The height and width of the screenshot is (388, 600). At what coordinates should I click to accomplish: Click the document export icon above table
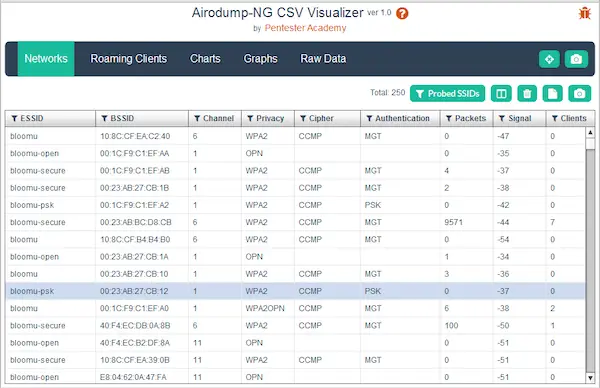coord(552,94)
